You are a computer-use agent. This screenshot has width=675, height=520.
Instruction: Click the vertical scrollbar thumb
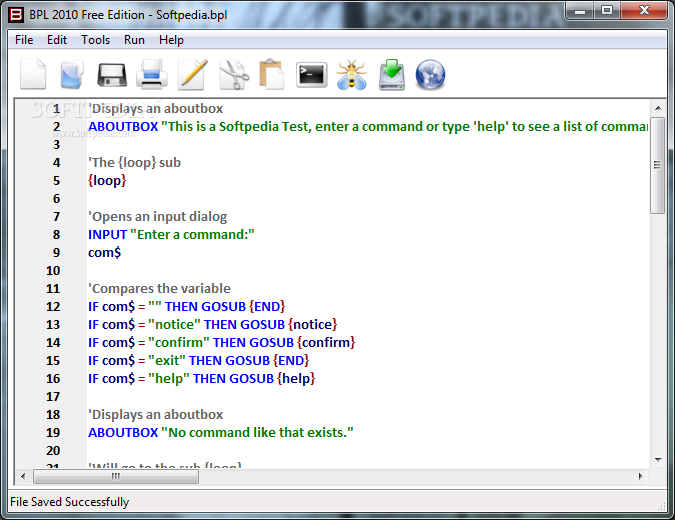pyautogui.click(x=657, y=165)
